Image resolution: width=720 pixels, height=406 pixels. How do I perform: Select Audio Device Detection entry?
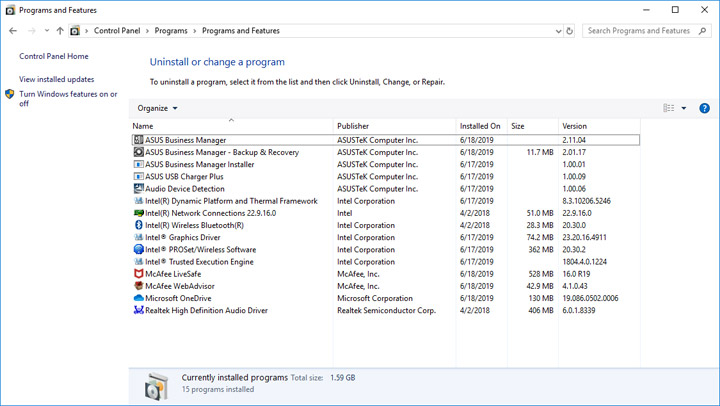(x=185, y=189)
